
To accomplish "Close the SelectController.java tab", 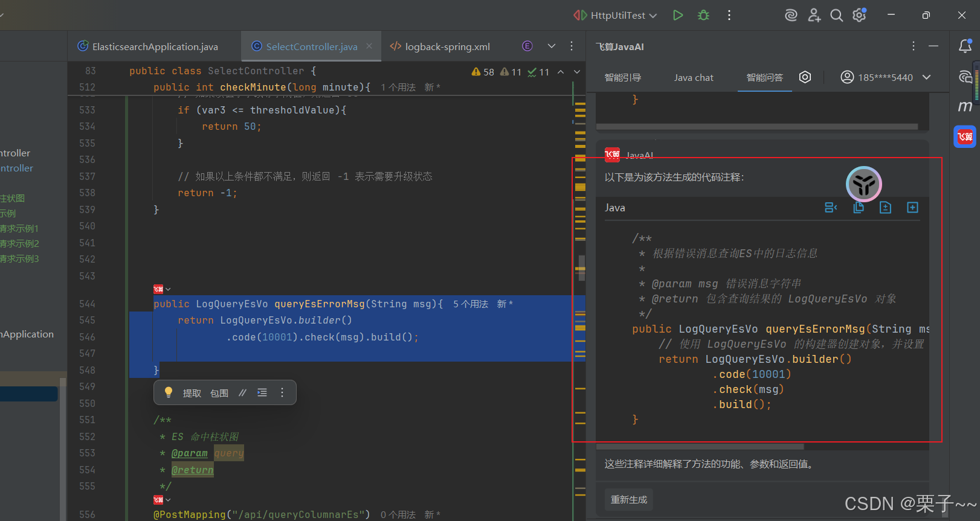I will coord(369,46).
